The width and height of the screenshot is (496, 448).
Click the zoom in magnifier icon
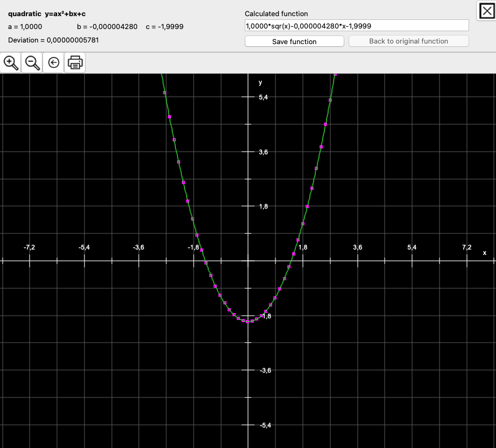click(x=11, y=63)
